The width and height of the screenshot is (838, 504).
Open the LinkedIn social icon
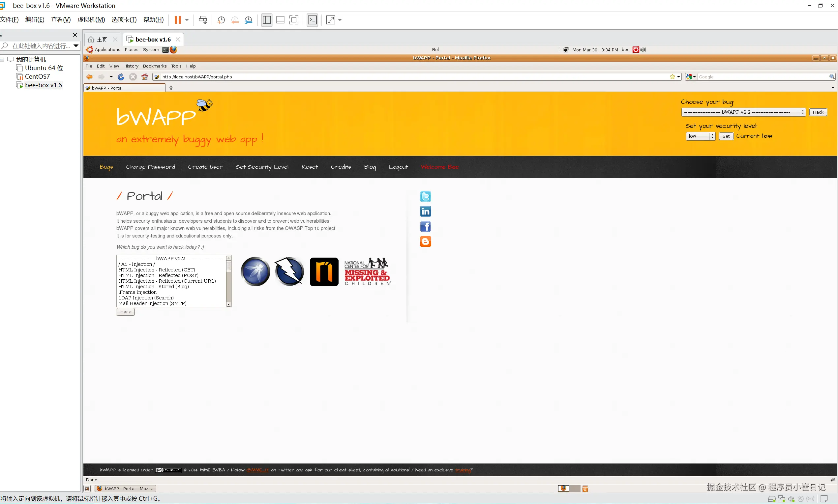pyautogui.click(x=425, y=211)
